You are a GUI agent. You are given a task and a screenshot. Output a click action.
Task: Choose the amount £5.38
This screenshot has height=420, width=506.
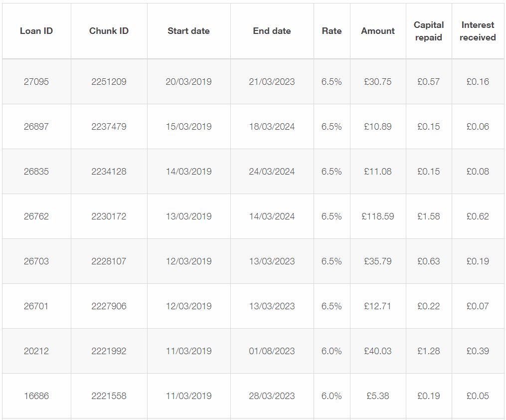(377, 396)
